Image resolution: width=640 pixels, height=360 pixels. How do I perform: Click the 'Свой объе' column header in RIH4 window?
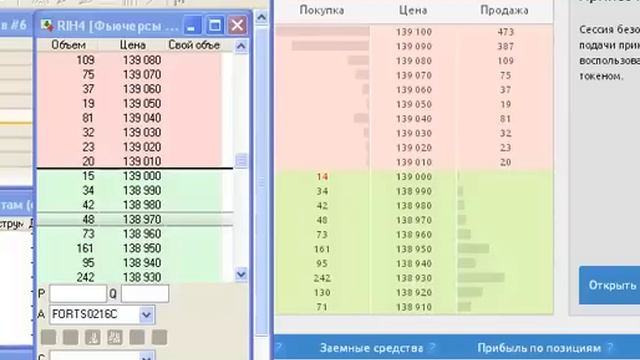pyautogui.click(x=194, y=45)
